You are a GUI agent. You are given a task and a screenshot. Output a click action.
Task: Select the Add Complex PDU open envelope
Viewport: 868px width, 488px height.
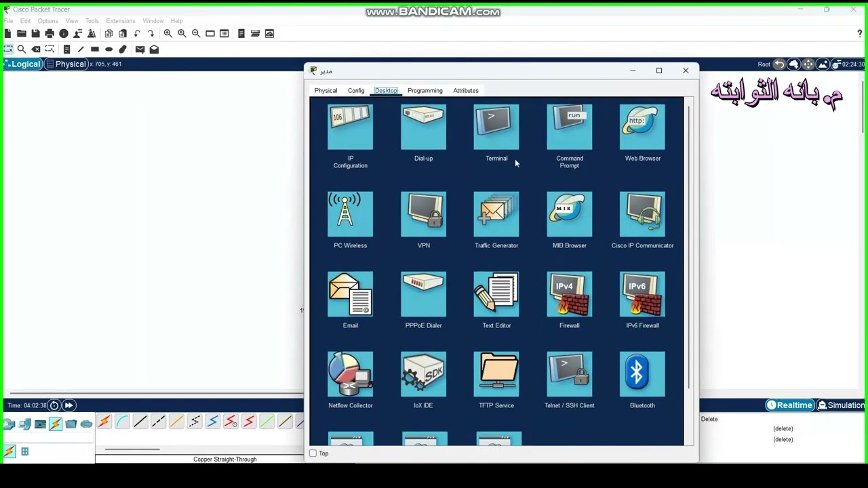154,49
